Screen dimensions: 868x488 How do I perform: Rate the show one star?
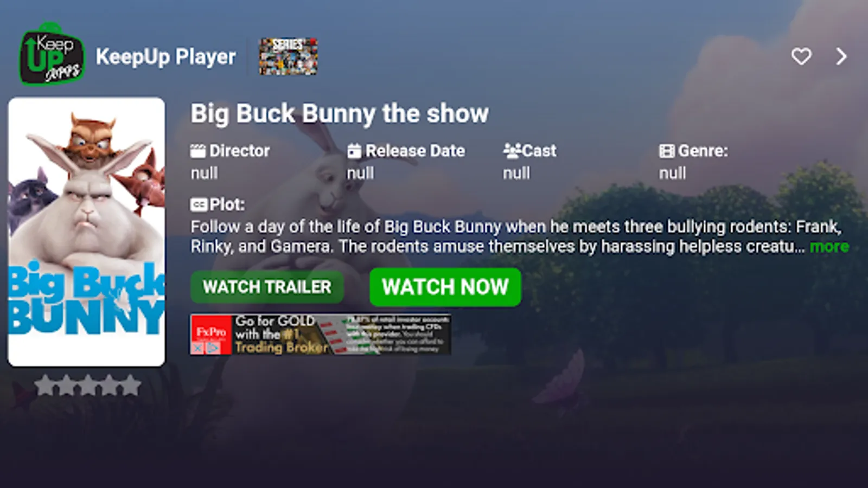click(x=45, y=386)
